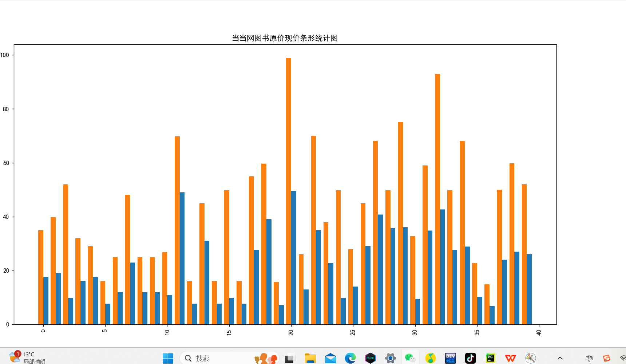Image resolution: width=626 pixels, height=364 pixels.
Task: Open the Mail app from the taskbar
Action: 330,359
